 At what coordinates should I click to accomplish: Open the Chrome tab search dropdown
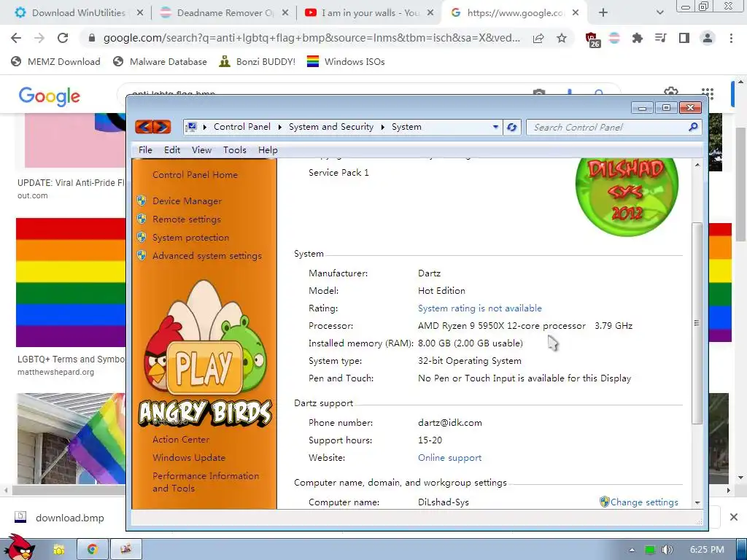tap(659, 13)
